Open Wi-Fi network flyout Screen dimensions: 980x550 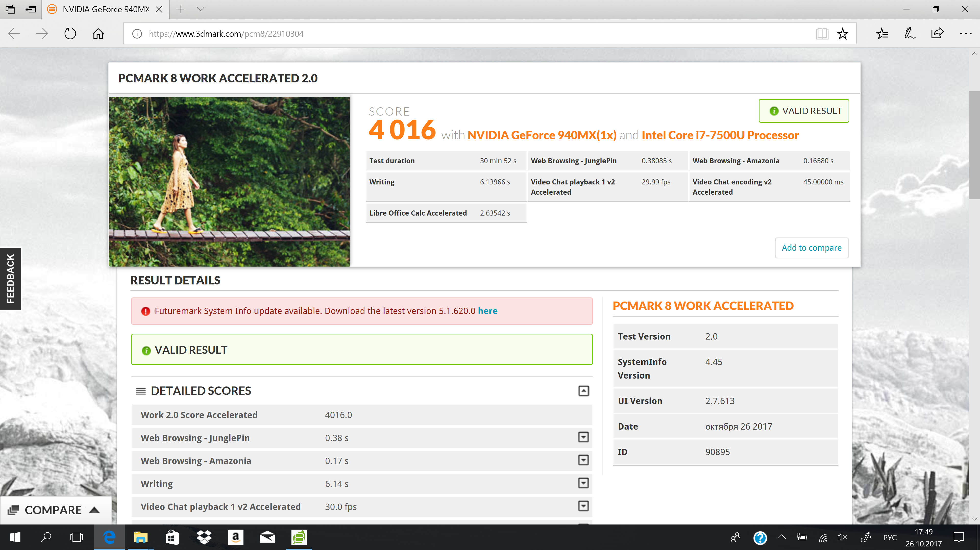tap(823, 537)
